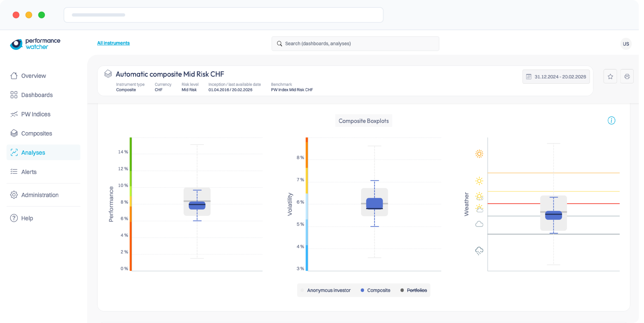The height and width of the screenshot is (323, 644).
Task: Click the dashboards and analyses search field
Action: pos(355,44)
